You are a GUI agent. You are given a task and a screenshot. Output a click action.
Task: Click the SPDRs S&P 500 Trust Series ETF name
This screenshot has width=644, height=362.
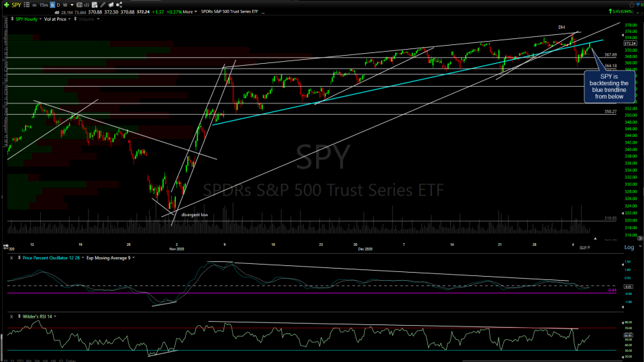tap(229, 12)
